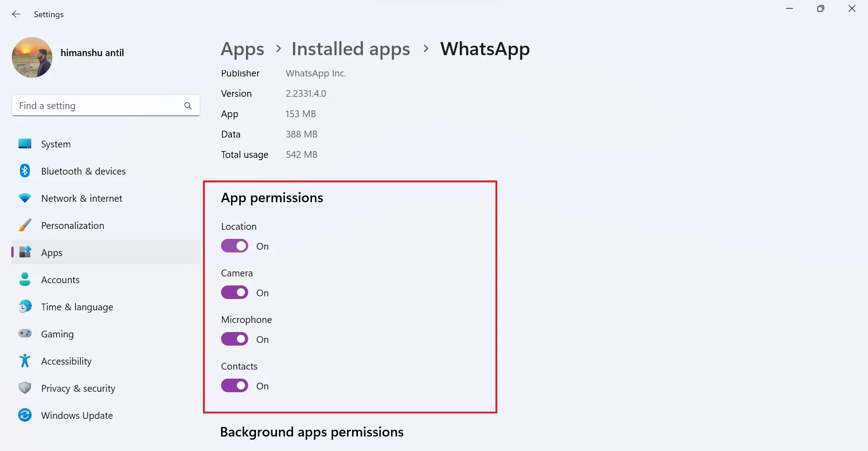Screen dimensions: 868x451
Task: Click the Network & internet globe icon
Action: click(24, 198)
